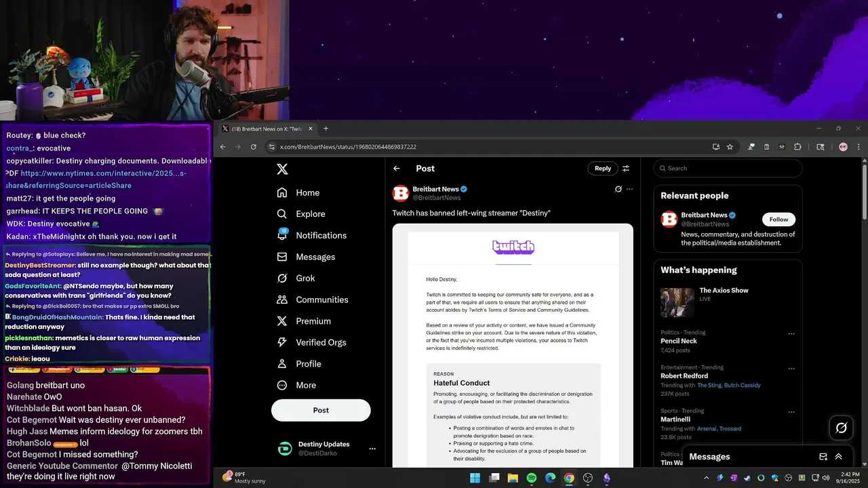This screenshot has height=488, width=868.
Task: Open Notifications with the bell icon
Action: coord(312,235)
